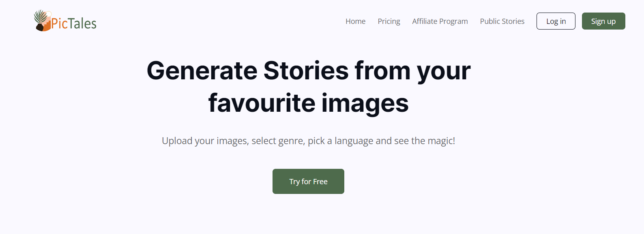The image size is (644, 234).
Task: Click the Log in button
Action: coord(556,21)
